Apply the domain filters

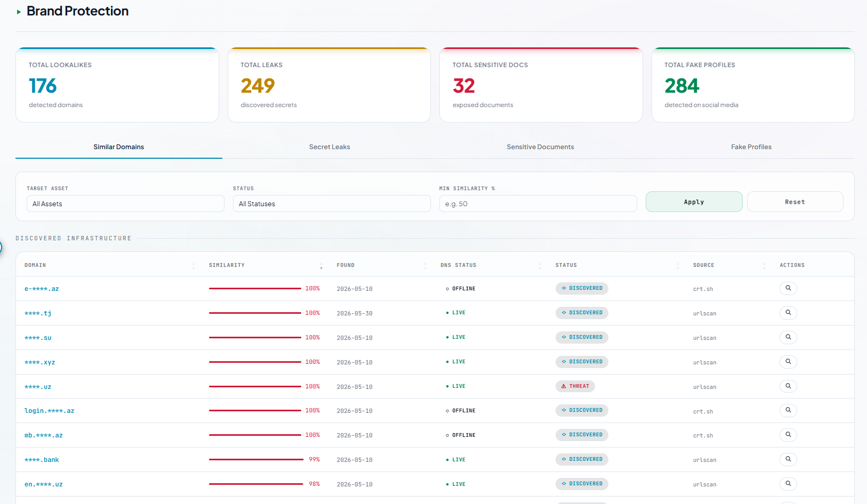coord(694,202)
